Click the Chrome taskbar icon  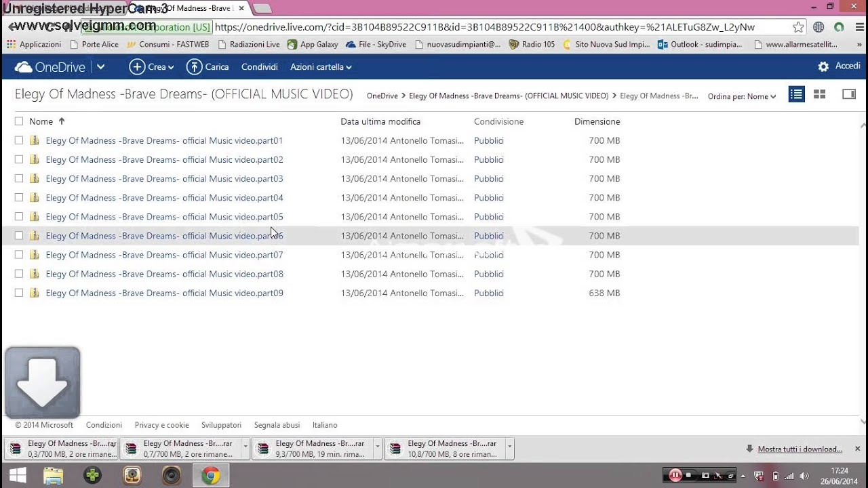[x=211, y=475]
